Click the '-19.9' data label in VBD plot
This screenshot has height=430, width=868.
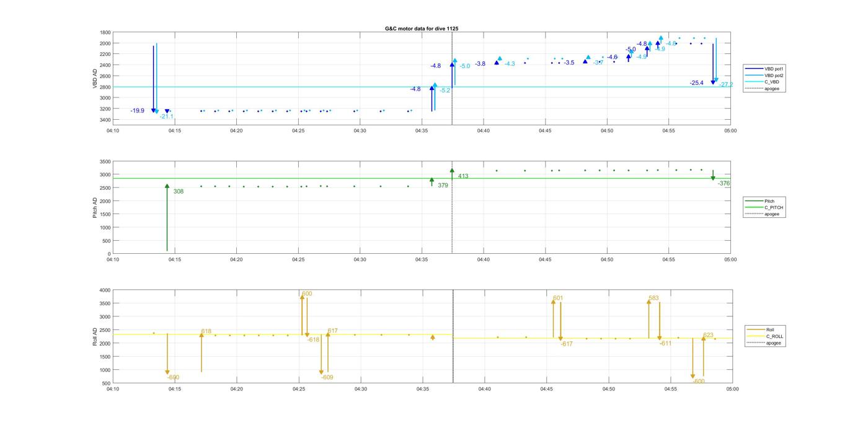(137, 111)
